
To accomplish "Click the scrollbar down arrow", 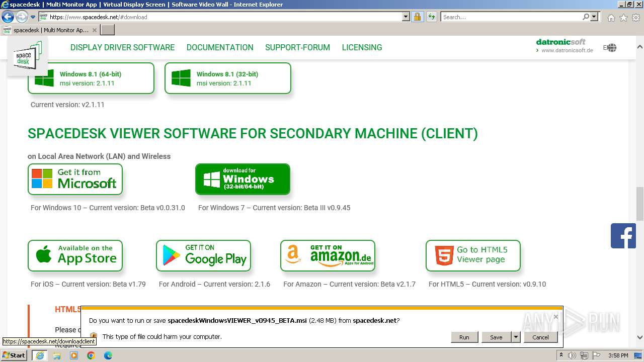I will tap(639, 337).
